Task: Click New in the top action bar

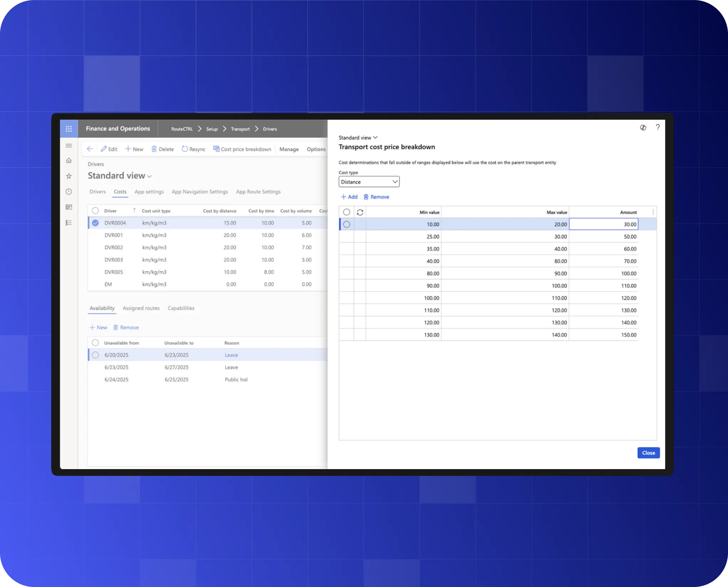Action: (x=134, y=149)
